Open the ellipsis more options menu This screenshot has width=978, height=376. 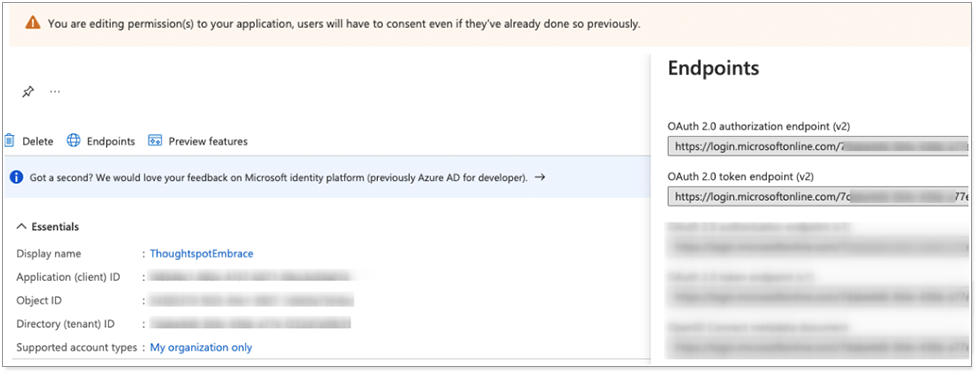pos(55,92)
